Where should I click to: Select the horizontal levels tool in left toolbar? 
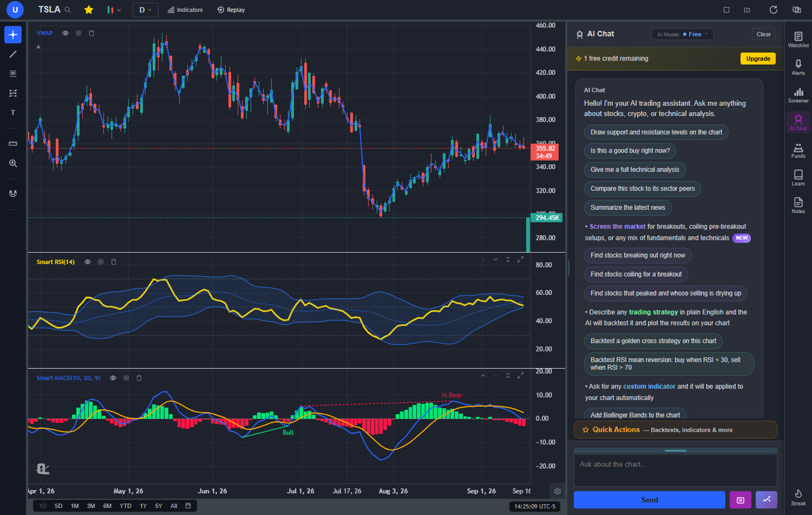[x=13, y=74]
